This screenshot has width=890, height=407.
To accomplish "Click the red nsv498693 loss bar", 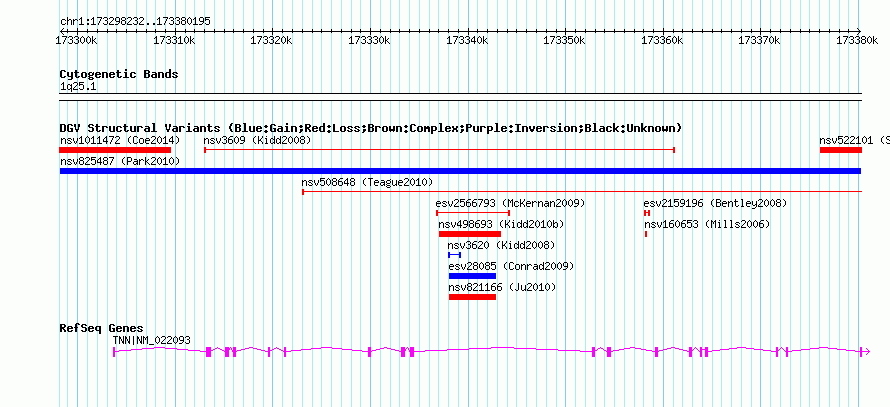I will click(470, 234).
